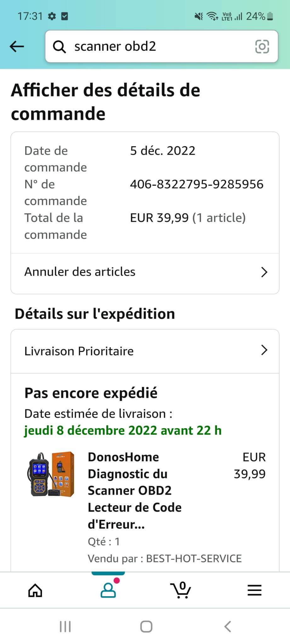Go to Home tab icon
Viewport: 290px width, 644px height.
pos(35,590)
